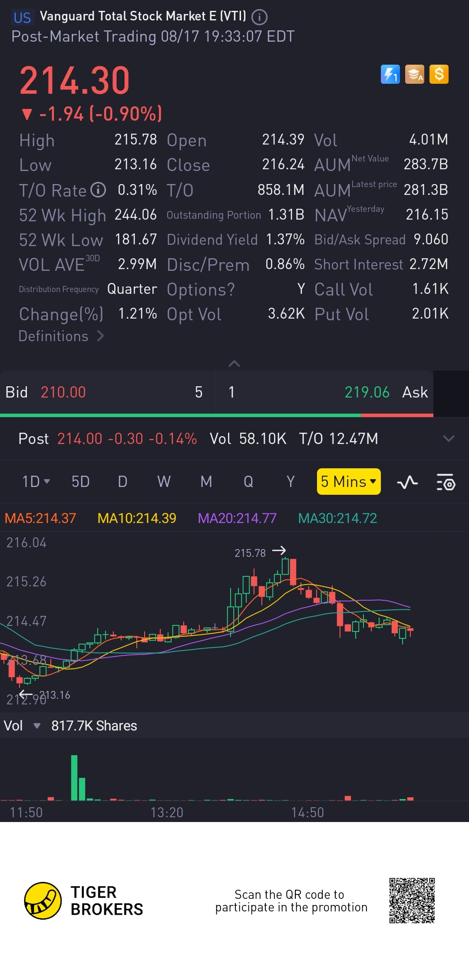Tap the 13:20 time axis label

point(167,812)
